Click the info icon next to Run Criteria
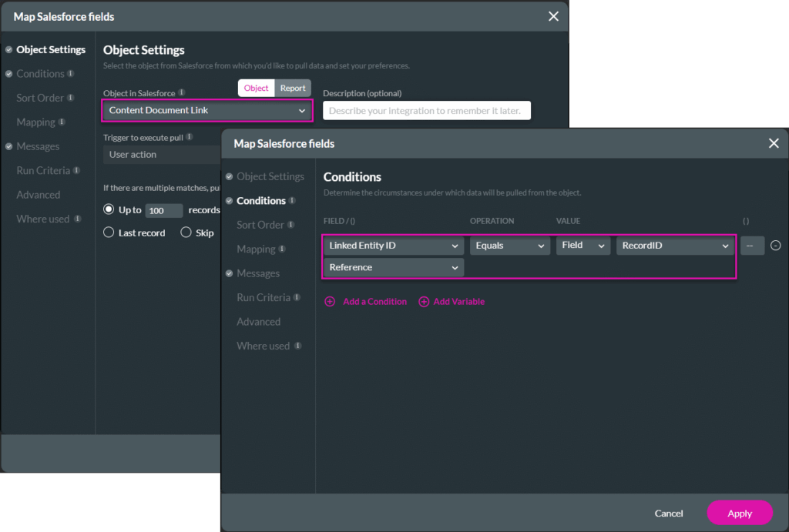This screenshot has width=789, height=532. (x=297, y=297)
